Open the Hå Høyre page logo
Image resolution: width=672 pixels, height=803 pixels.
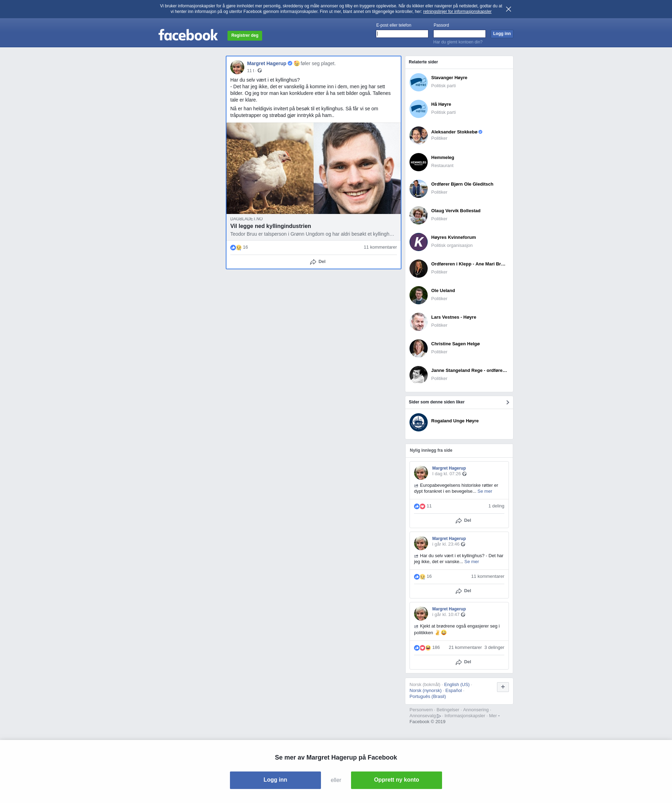click(x=419, y=109)
